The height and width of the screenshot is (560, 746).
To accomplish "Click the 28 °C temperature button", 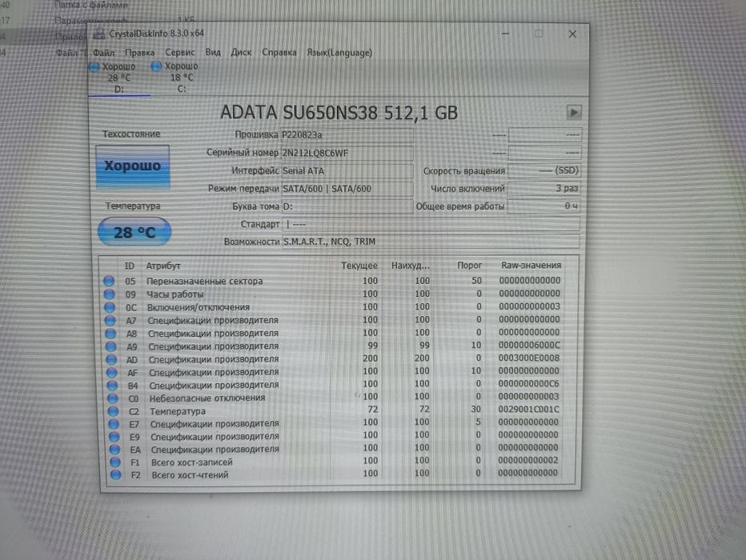I will [x=134, y=232].
